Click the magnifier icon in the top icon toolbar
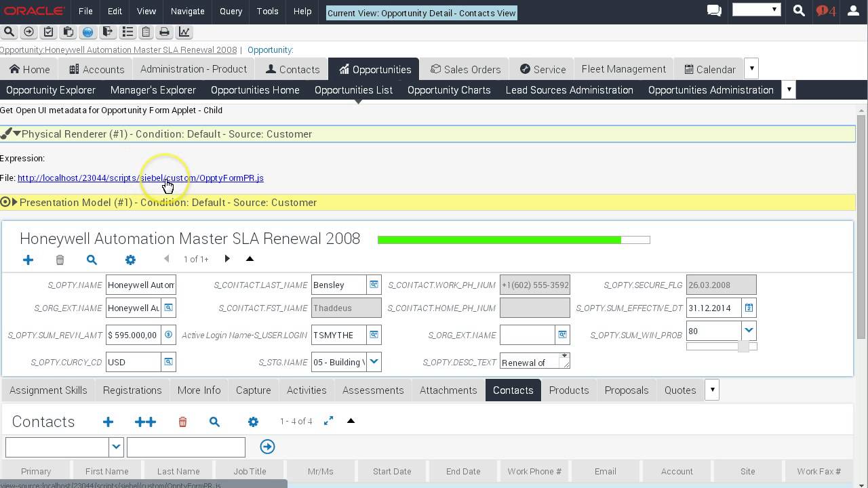 coord(9,32)
